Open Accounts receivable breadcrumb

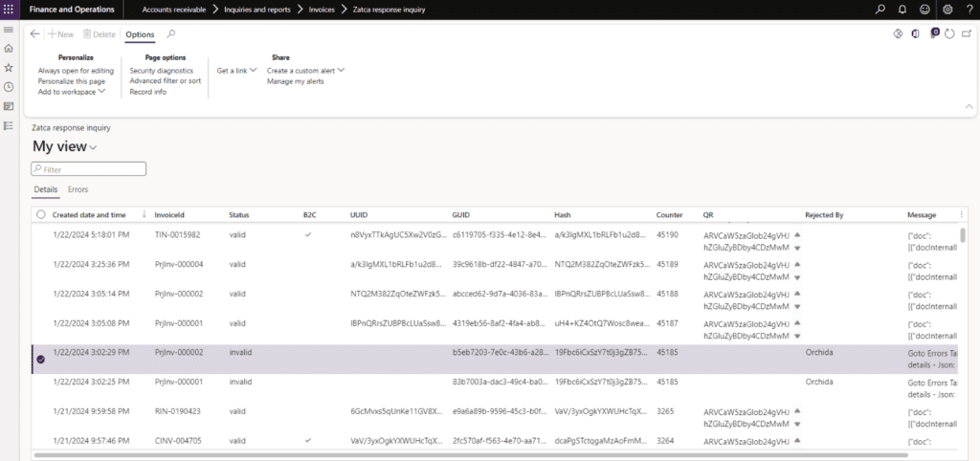point(174,10)
